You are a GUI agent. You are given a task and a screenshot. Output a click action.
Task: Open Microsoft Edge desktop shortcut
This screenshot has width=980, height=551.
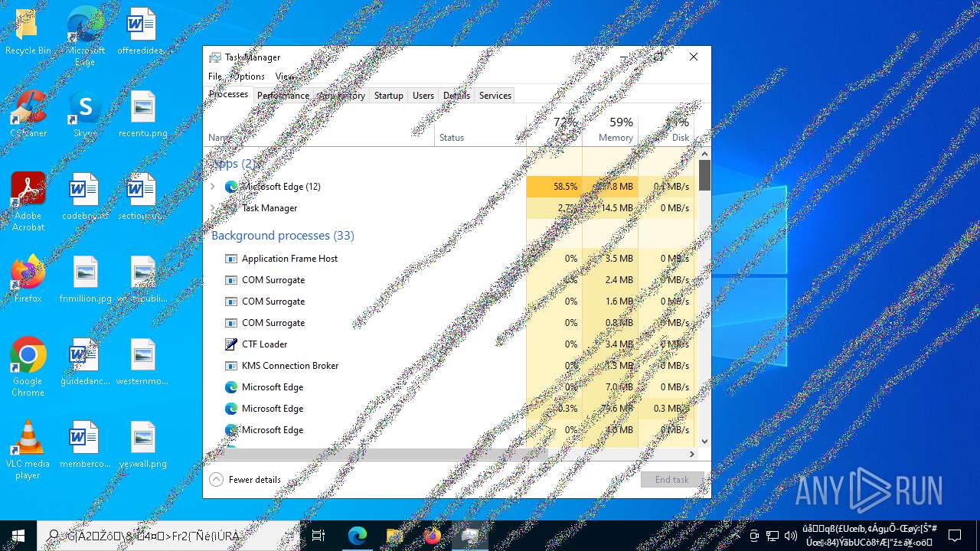(85, 37)
